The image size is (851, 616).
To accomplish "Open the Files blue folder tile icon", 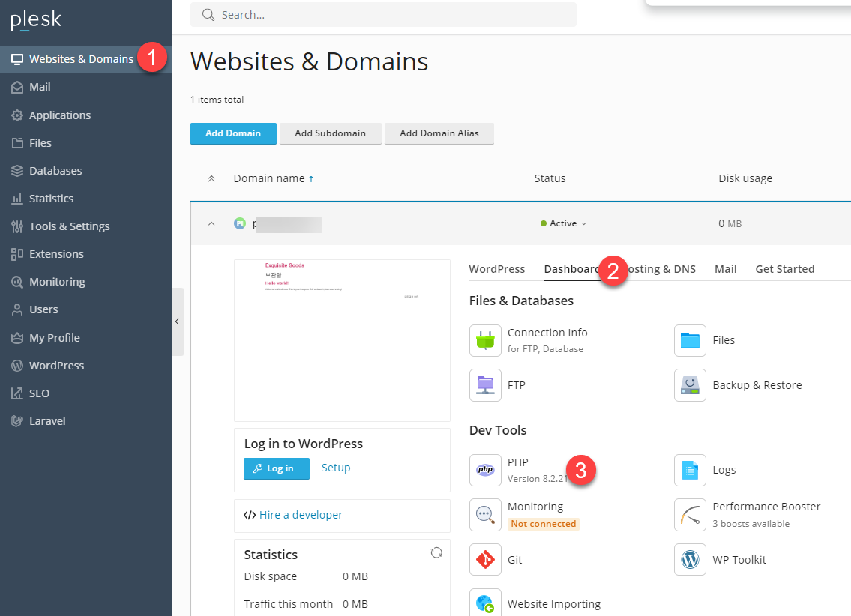I will [x=690, y=340].
